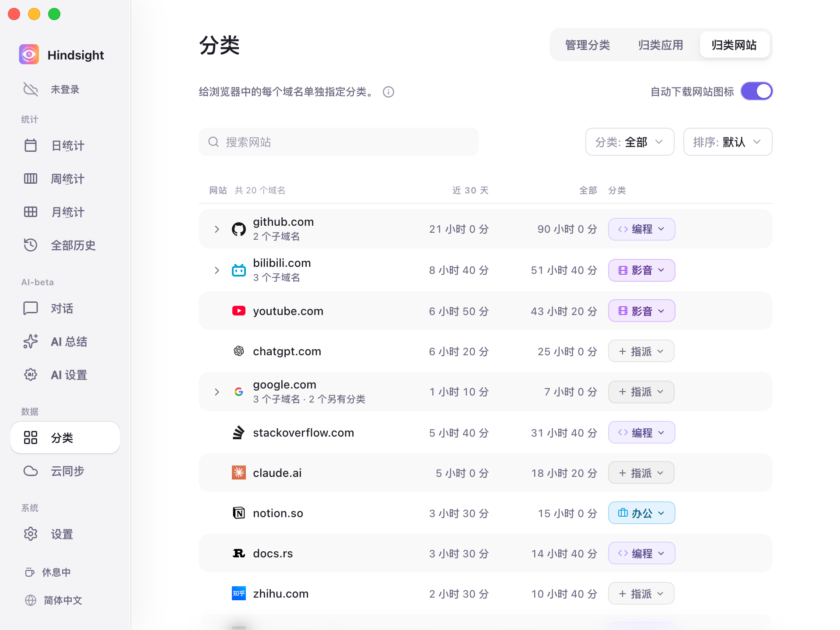The height and width of the screenshot is (630, 840).
Task: Switch to the 归类应用 tab
Action: (x=661, y=45)
